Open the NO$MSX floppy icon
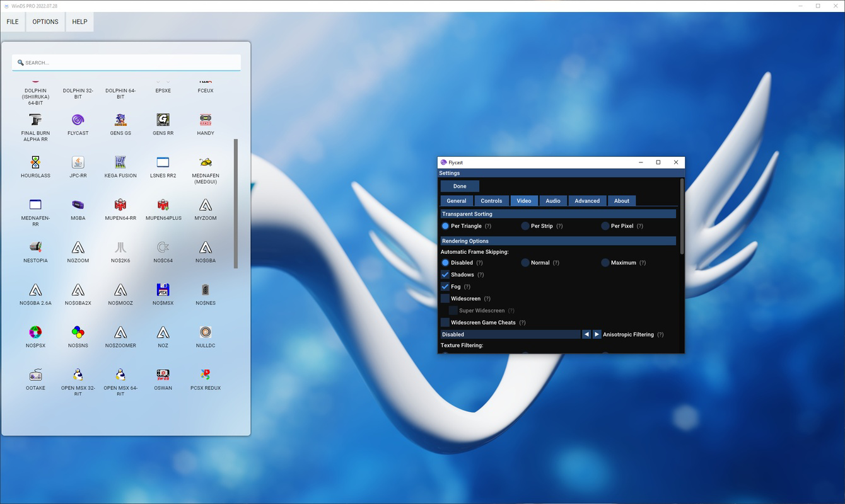 (x=163, y=290)
